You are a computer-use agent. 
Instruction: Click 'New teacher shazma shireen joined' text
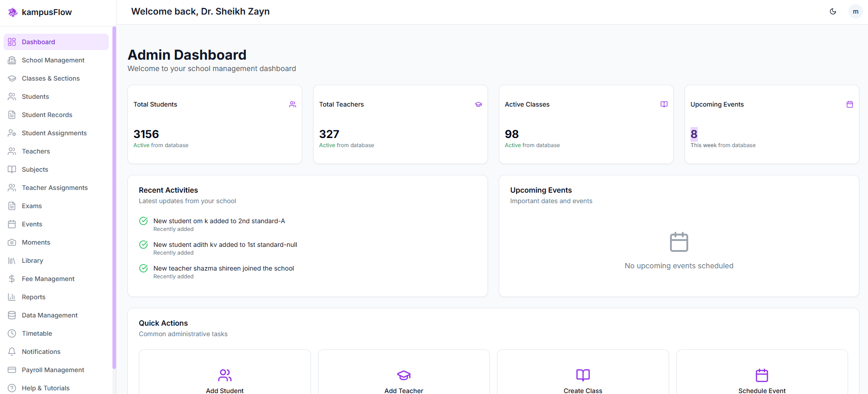coord(223,268)
